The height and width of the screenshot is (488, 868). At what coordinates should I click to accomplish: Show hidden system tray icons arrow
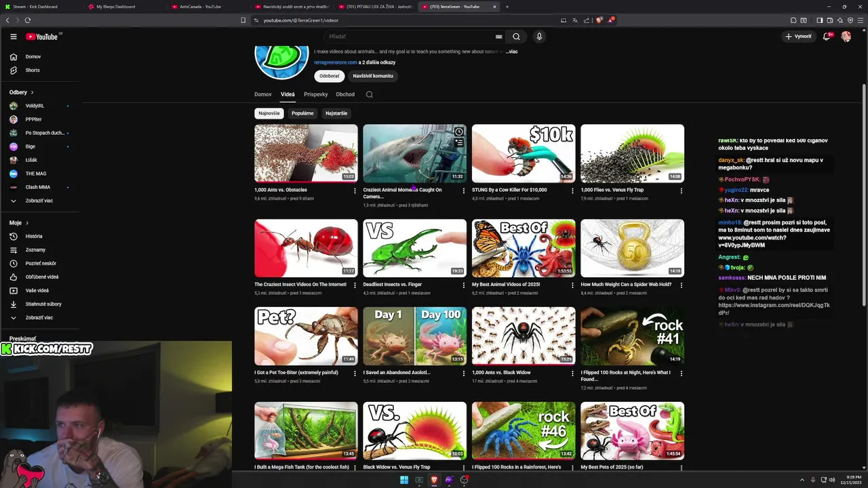pos(802,480)
